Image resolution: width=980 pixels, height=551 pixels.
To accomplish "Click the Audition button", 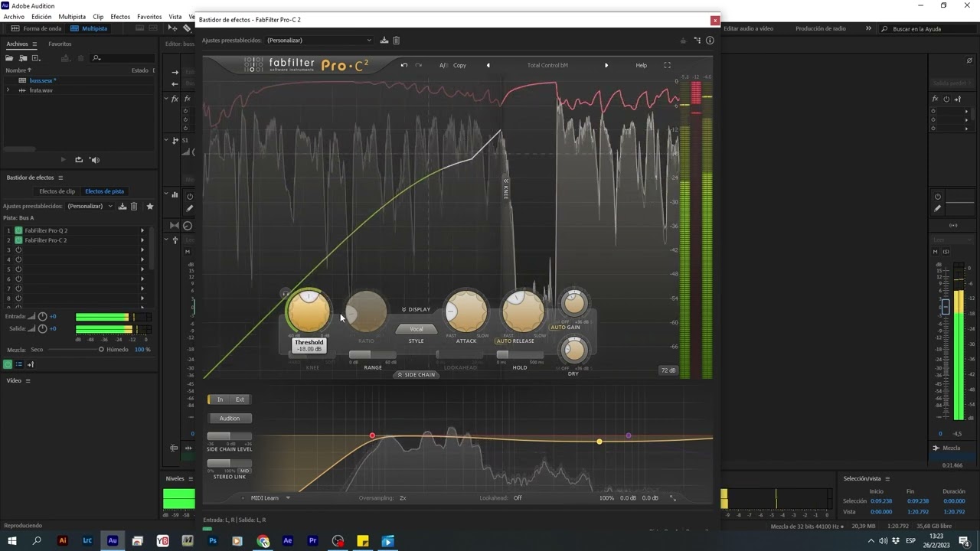I will click(x=230, y=419).
